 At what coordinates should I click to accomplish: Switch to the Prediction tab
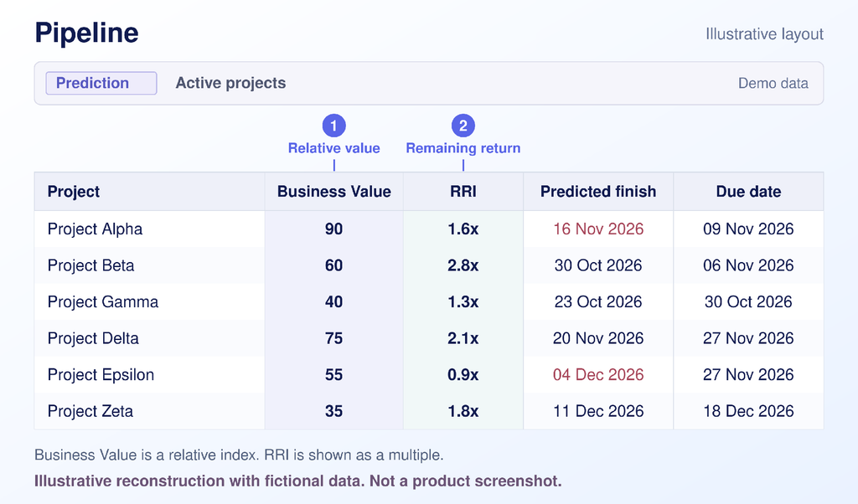pyautogui.click(x=101, y=83)
